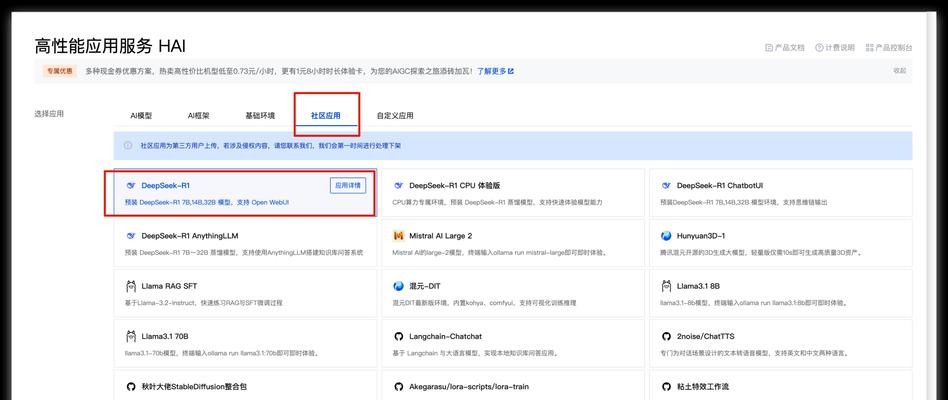Screen dimensions: 948x400
Task: Click the whale logo of DeepSeek-R1 AnythingLLM
Action: [131, 236]
